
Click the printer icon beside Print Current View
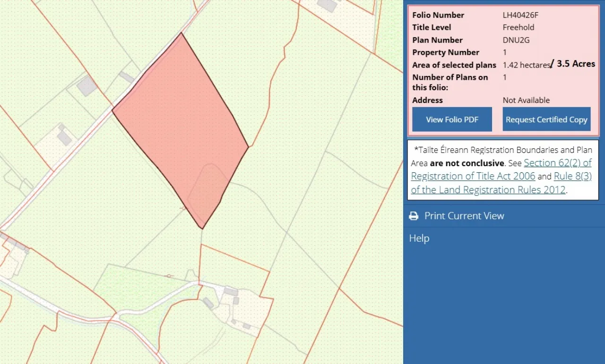point(414,216)
